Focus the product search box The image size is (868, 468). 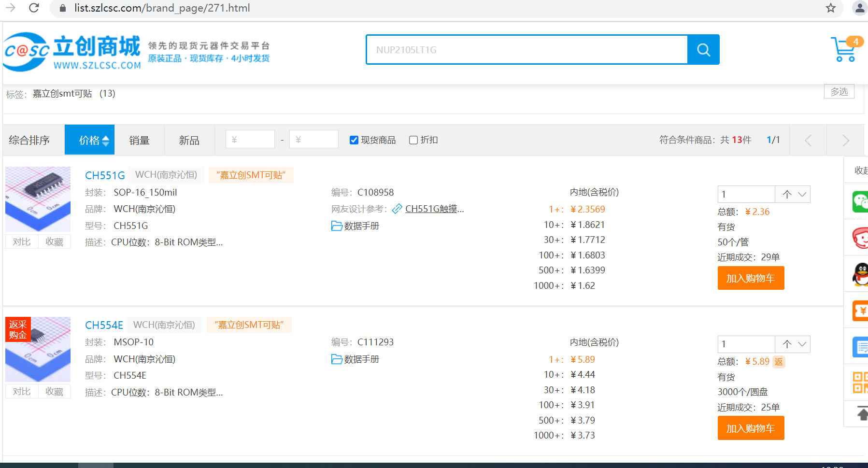click(527, 49)
